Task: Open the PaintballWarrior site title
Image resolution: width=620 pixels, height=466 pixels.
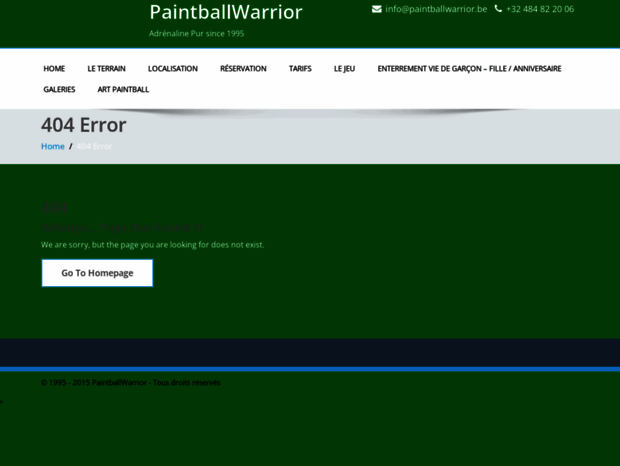Action: (226, 12)
